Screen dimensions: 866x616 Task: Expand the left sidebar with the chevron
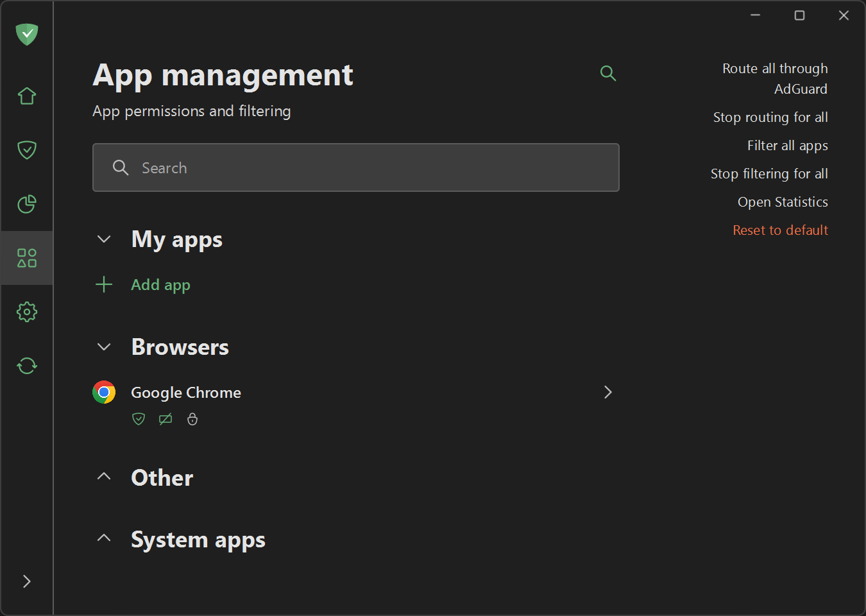(x=26, y=581)
